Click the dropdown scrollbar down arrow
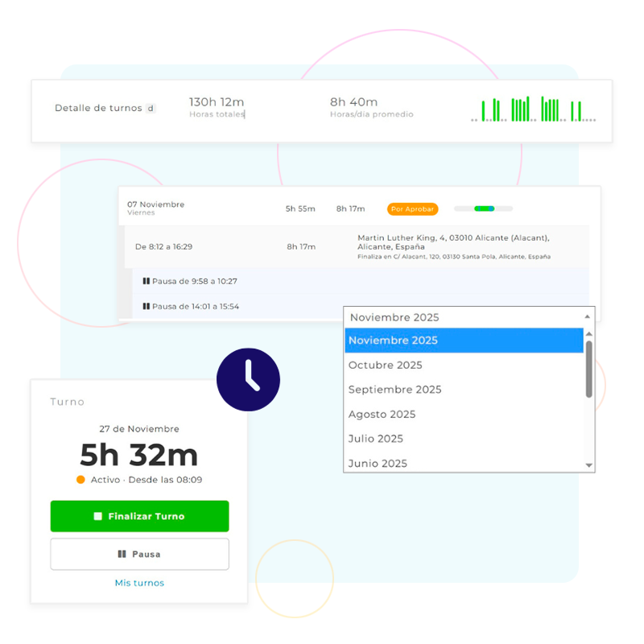 (x=588, y=465)
